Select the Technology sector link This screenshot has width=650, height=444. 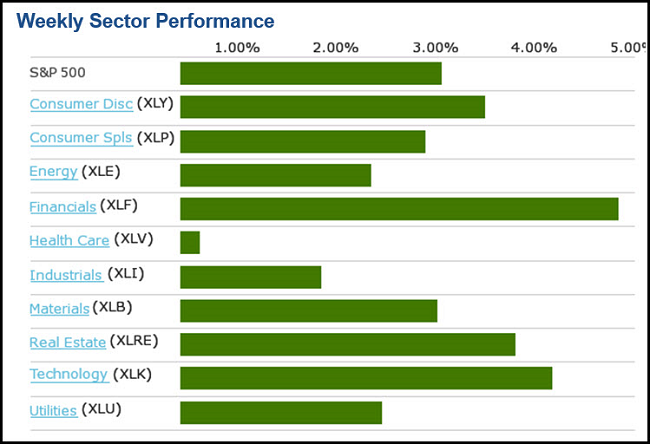point(68,375)
